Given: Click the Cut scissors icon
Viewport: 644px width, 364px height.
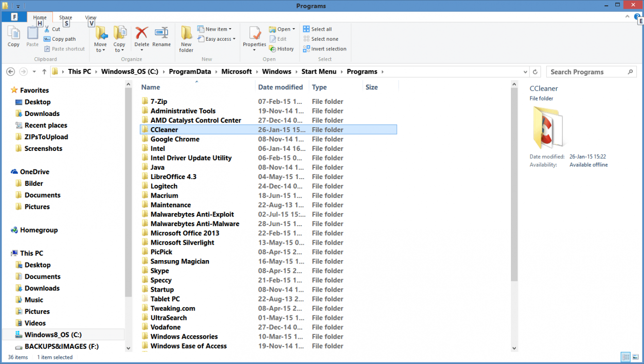Looking at the screenshot, I should tap(47, 29).
